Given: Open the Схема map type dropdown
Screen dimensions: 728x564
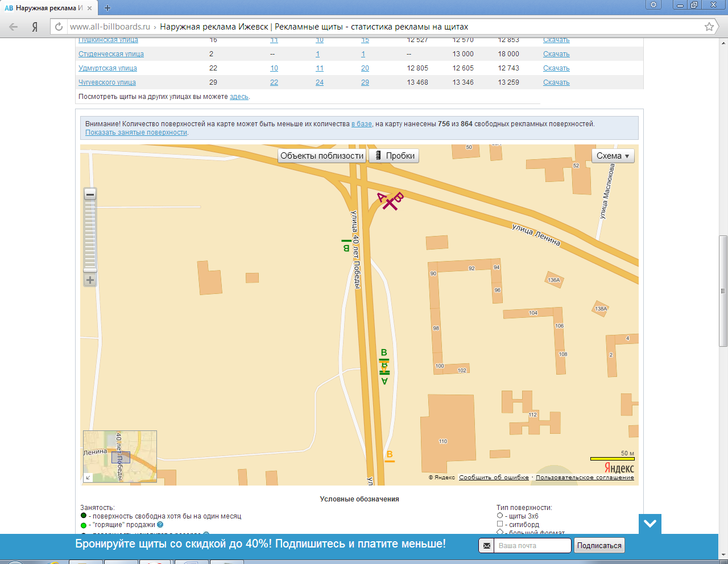Looking at the screenshot, I should pyautogui.click(x=613, y=156).
